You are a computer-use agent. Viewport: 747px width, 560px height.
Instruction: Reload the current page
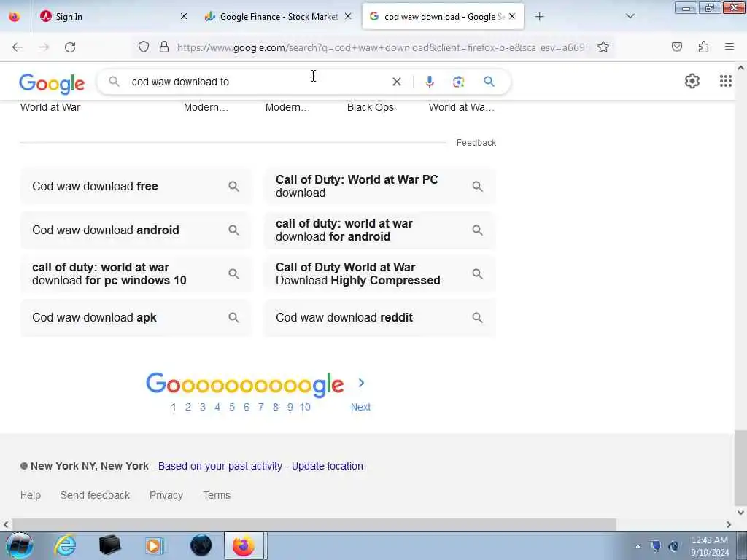(x=70, y=47)
